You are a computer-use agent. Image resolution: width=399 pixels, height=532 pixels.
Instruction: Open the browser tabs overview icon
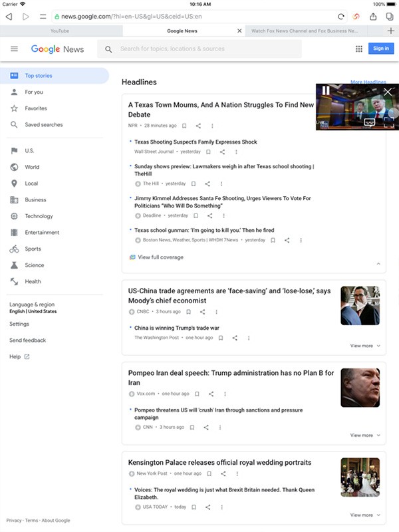[390, 16]
